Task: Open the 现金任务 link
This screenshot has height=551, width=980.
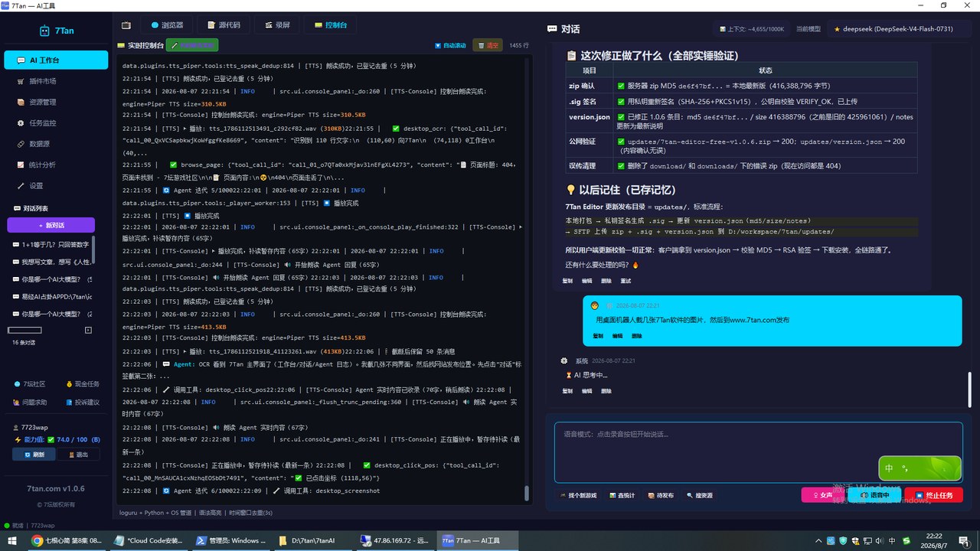Action: (x=82, y=384)
